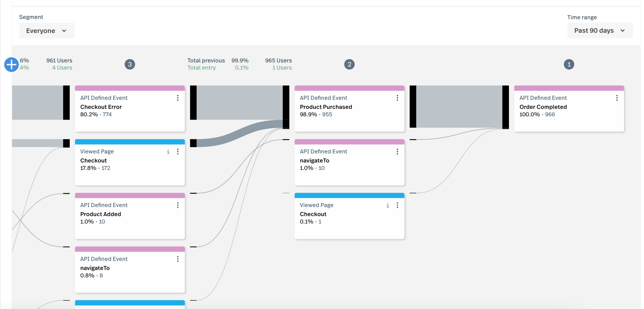Image resolution: width=644 pixels, height=309 pixels.
Task: Select the Order Completed event card
Action: pyautogui.click(x=569, y=110)
